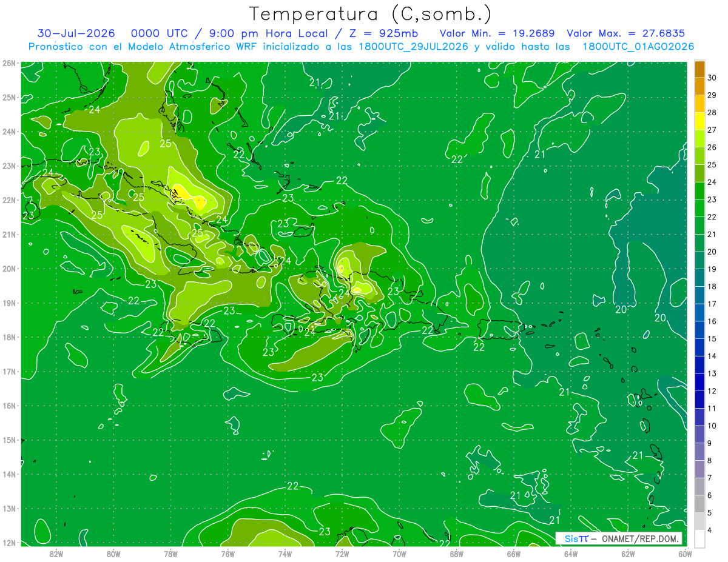Pick the yellow swatch between 27 and 28
The height and width of the screenshot is (562, 728).
point(699,121)
